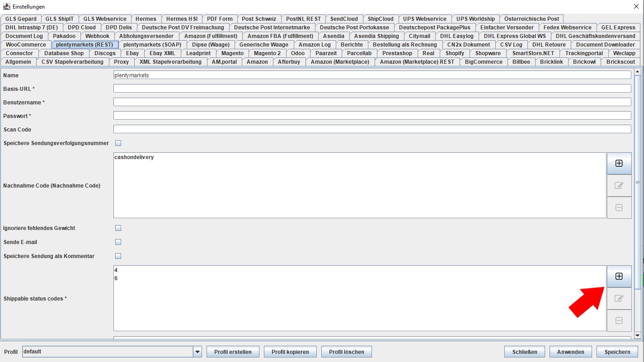
Task: Apply settings with Anwenden button
Action: point(571,352)
